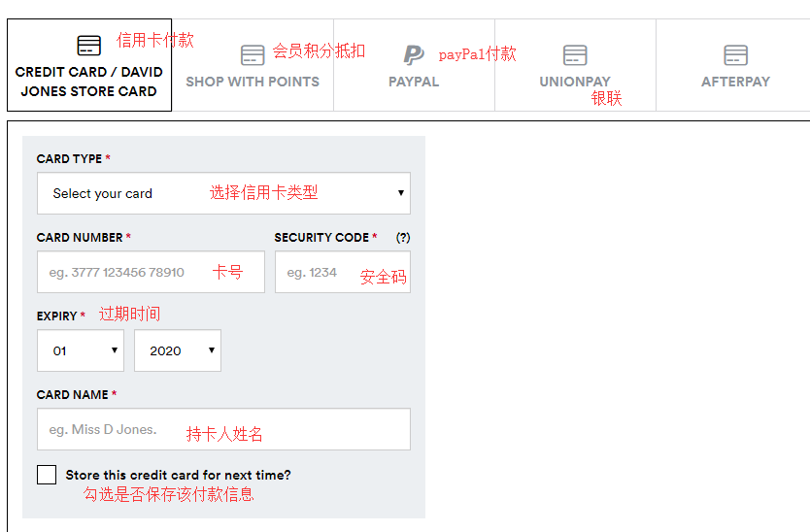Select the Credit Card / David Jones Store Card tab
Screen dimensions: 810x532
coord(88,65)
